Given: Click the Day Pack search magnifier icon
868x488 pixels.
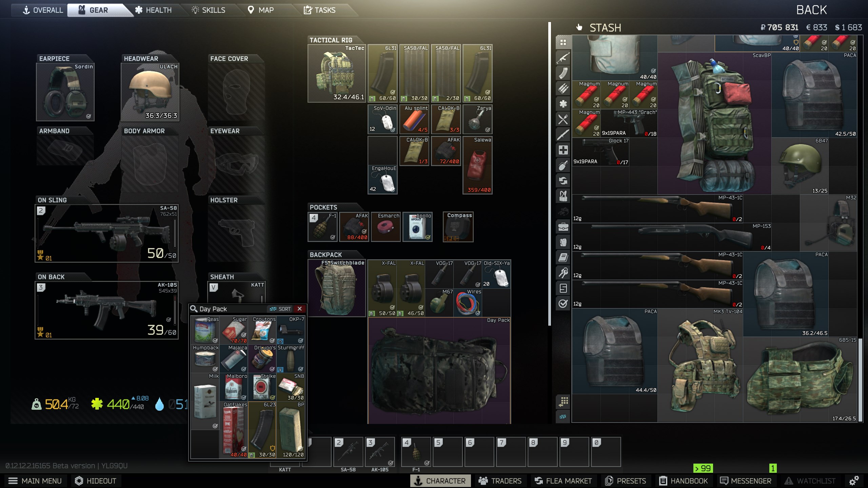Looking at the screenshot, I should click(194, 309).
